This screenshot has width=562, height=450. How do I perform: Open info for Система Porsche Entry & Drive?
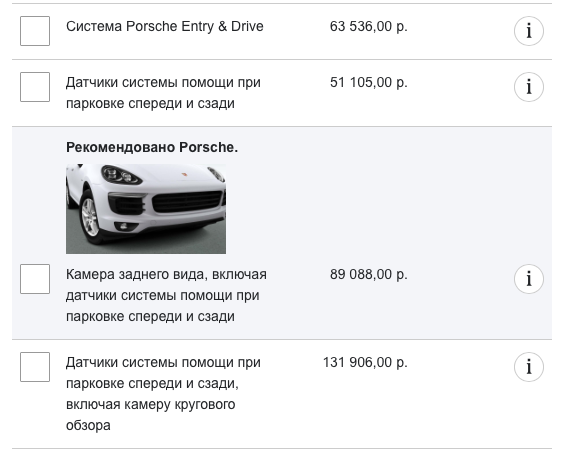coord(529,31)
